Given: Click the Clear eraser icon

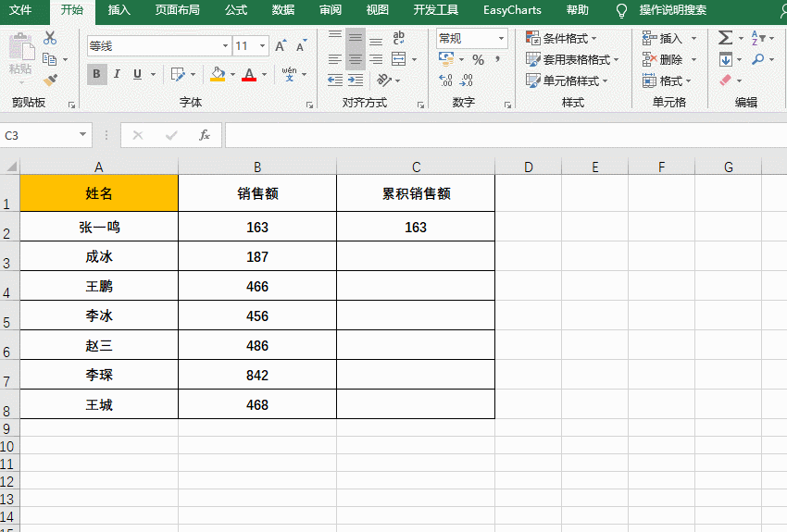Looking at the screenshot, I should click(725, 80).
